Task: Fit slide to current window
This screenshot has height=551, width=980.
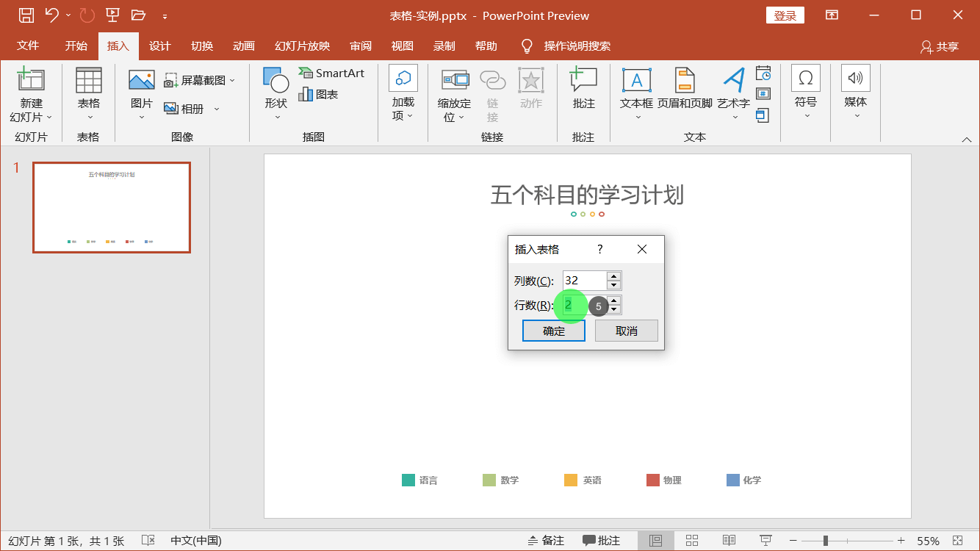Action: pyautogui.click(x=957, y=541)
